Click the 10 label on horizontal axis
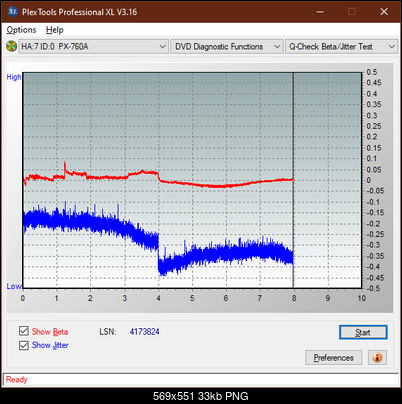 click(x=362, y=298)
